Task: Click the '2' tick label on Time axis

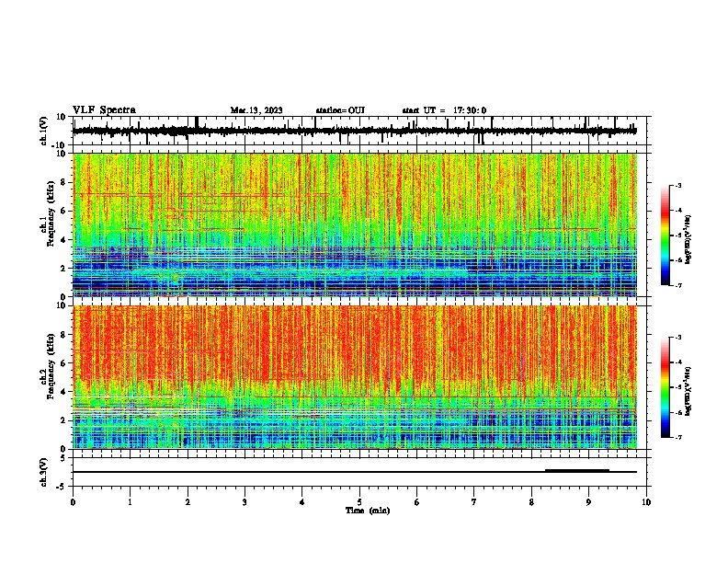Action: click(188, 502)
